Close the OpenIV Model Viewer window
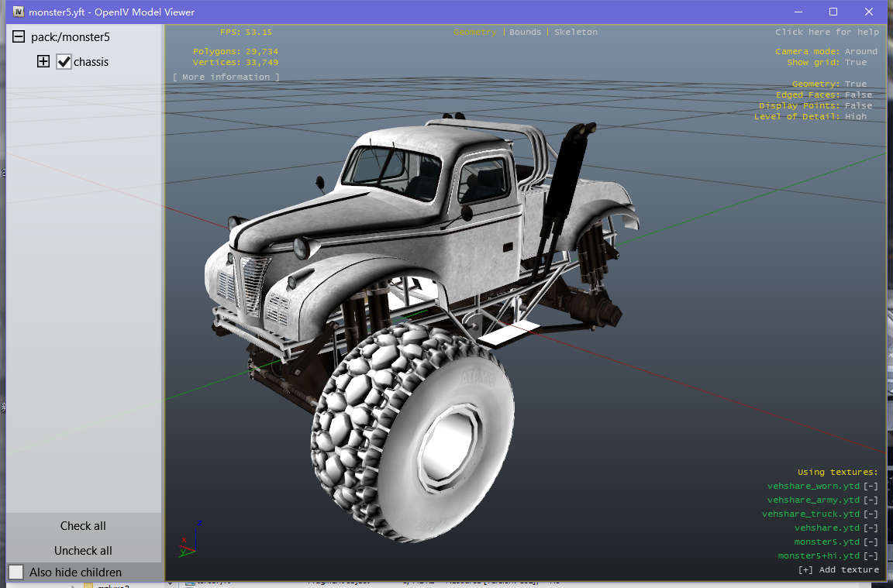 868,12
